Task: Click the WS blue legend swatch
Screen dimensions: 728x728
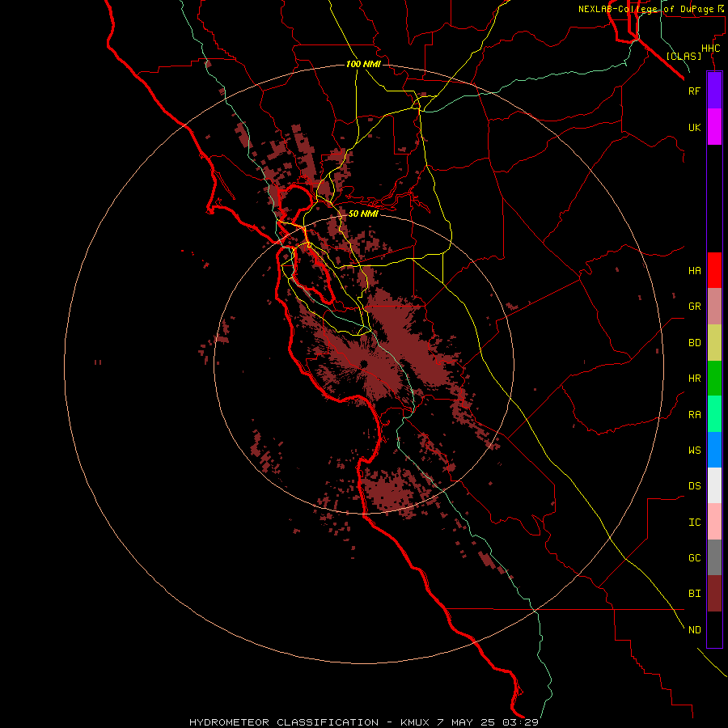Action: pos(714,450)
